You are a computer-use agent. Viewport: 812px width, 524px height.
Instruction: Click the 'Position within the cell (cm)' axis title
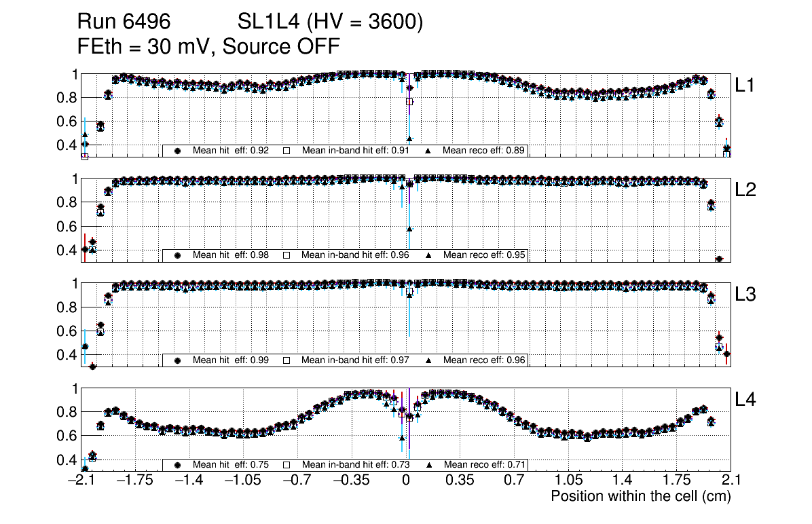(640, 496)
